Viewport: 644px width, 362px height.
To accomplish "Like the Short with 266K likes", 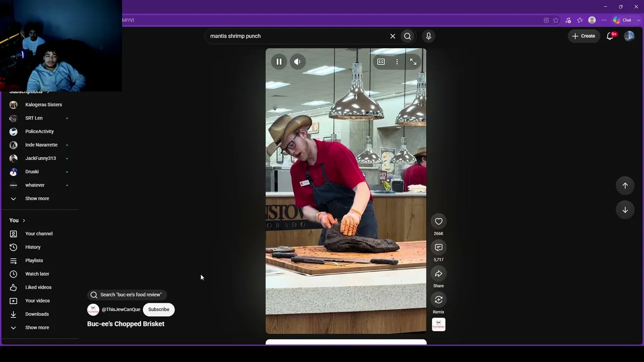I will pos(439,221).
